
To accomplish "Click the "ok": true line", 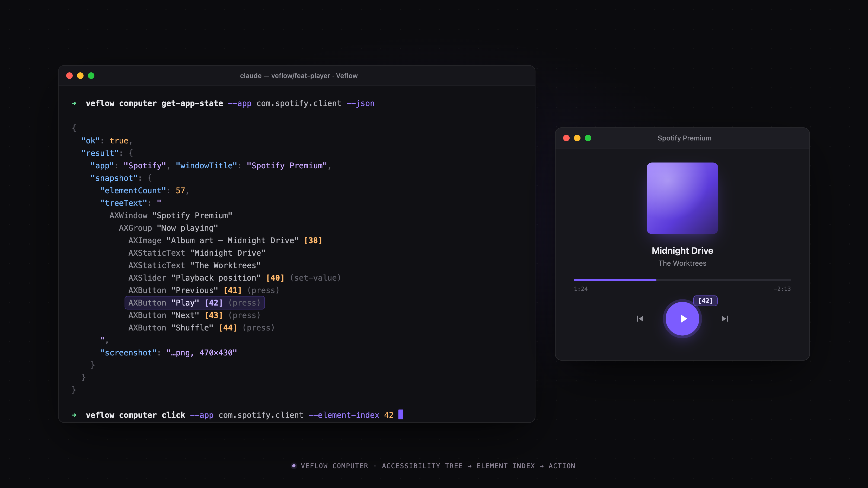I will pos(107,141).
